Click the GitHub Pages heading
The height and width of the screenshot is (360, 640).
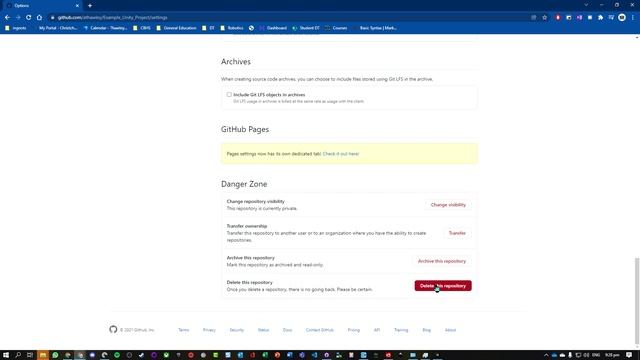tap(245, 129)
